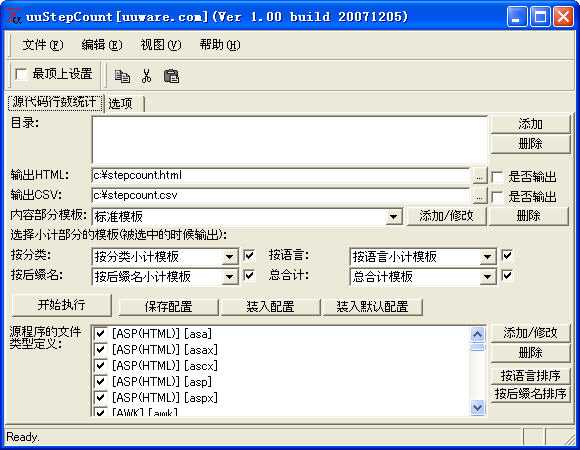Click the uuStepCount title bar app icon
The height and width of the screenshot is (450, 580).
point(14,17)
